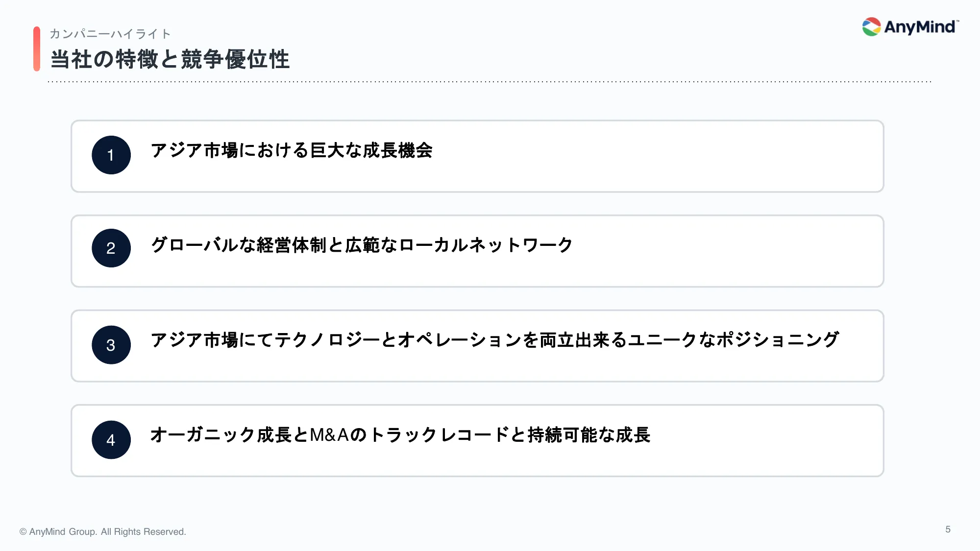Select the ユニークなポジショニング phrase in item three

click(x=734, y=340)
